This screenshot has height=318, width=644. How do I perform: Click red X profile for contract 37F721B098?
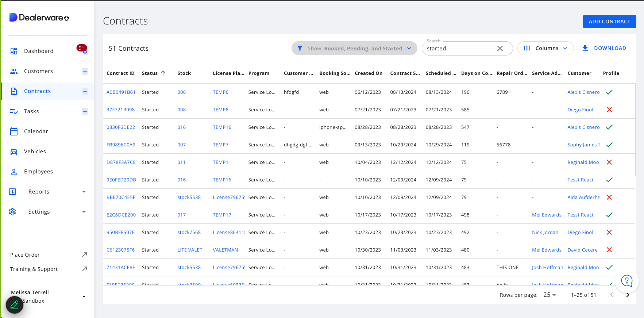click(x=609, y=110)
